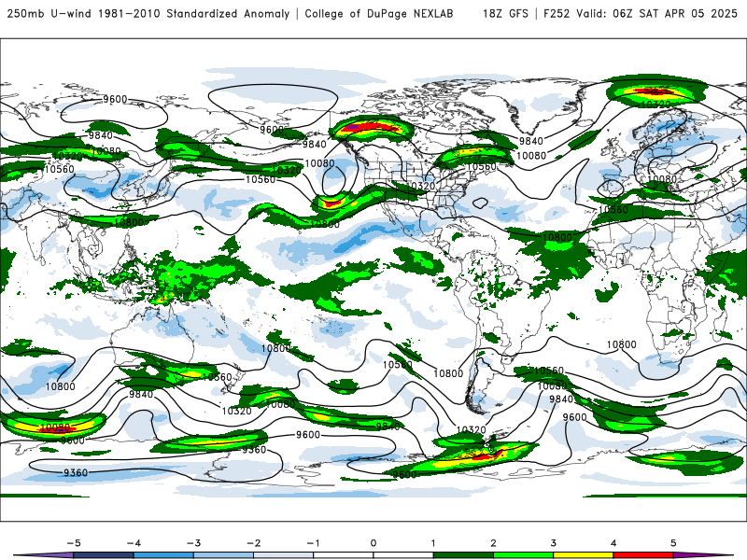Click the 9840 contour label beside Greenland
747x560 pixels.
(530, 141)
